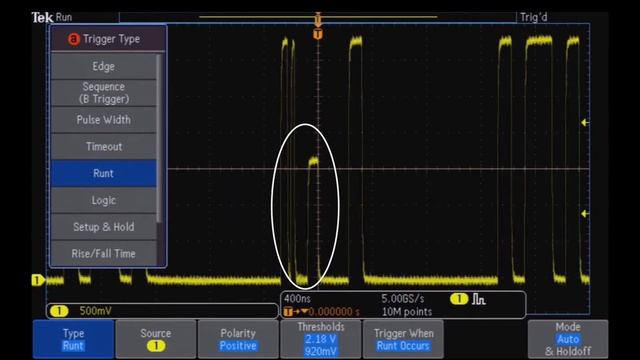The height and width of the screenshot is (360, 640).
Task: Click the 10M points record length
Action: click(x=407, y=312)
